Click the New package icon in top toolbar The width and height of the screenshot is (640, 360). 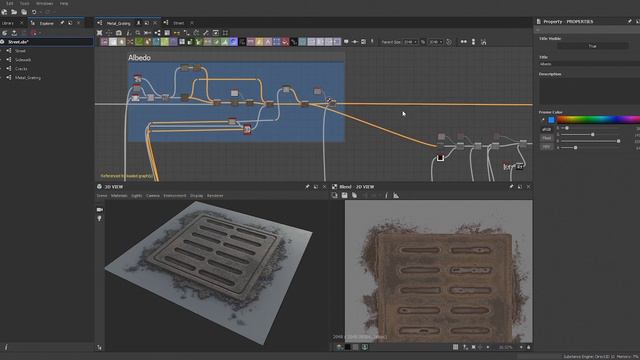[4, 12]
